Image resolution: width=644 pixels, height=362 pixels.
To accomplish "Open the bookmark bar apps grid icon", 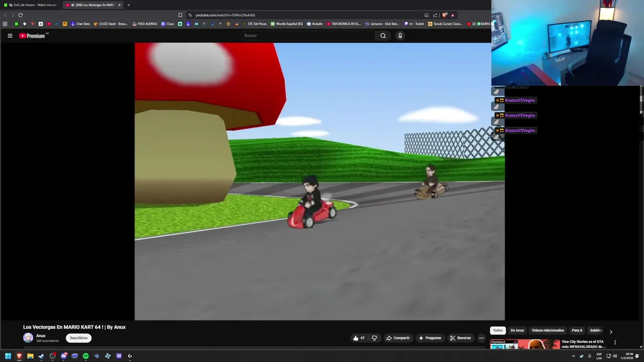I will [5, 24].
